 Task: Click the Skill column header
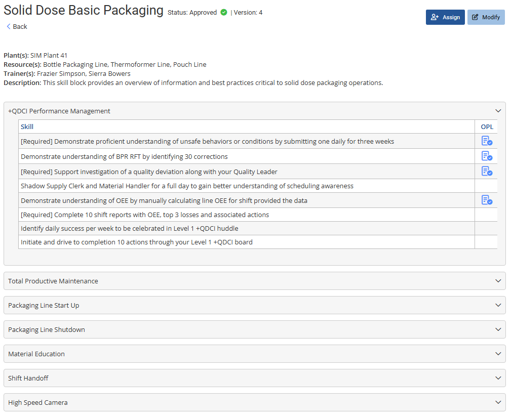(27, 127)
